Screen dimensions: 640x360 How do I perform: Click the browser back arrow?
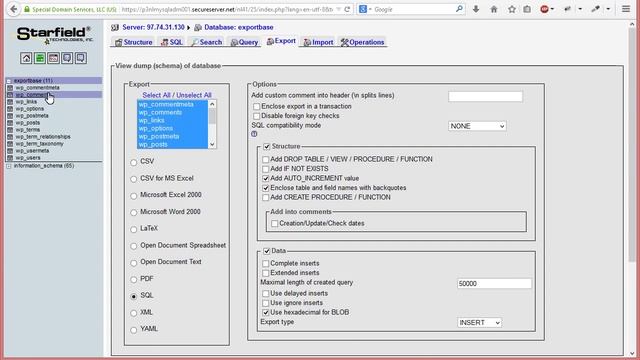[x=13, y=9]
